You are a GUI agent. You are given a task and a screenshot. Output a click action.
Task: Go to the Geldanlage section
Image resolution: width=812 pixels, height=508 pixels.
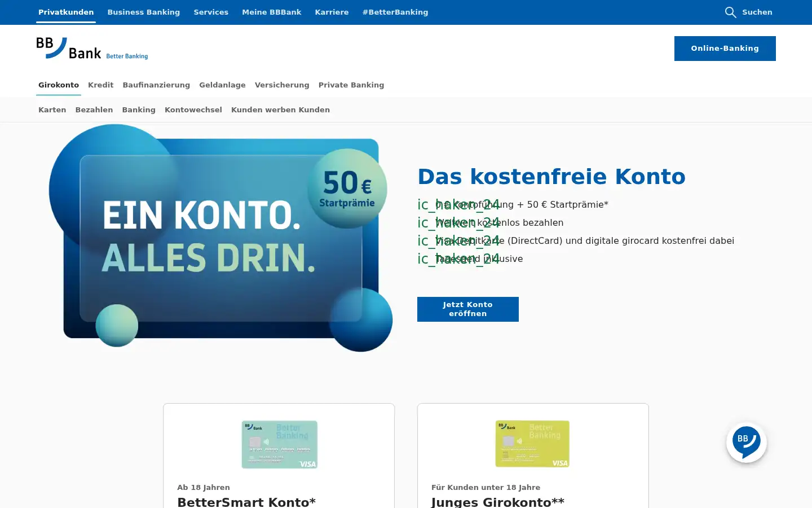(222, 85)
